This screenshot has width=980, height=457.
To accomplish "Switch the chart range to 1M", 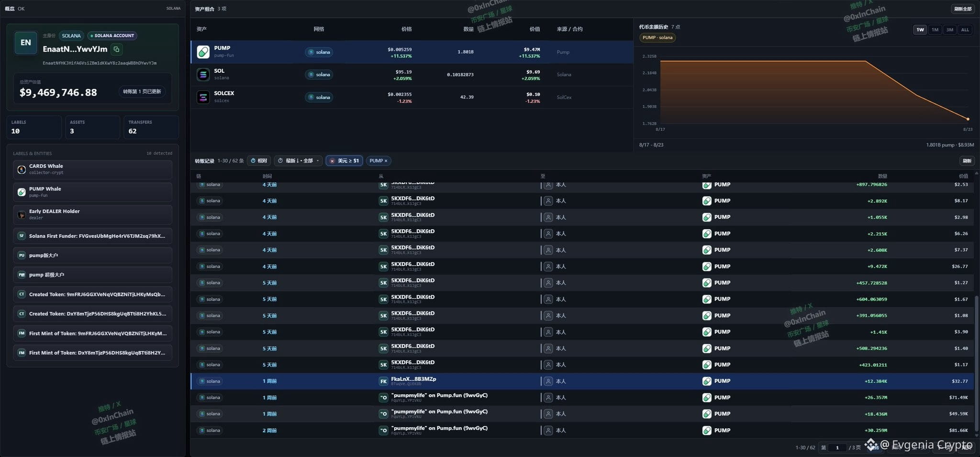I will pyautogui.click(x=935, y=30).
